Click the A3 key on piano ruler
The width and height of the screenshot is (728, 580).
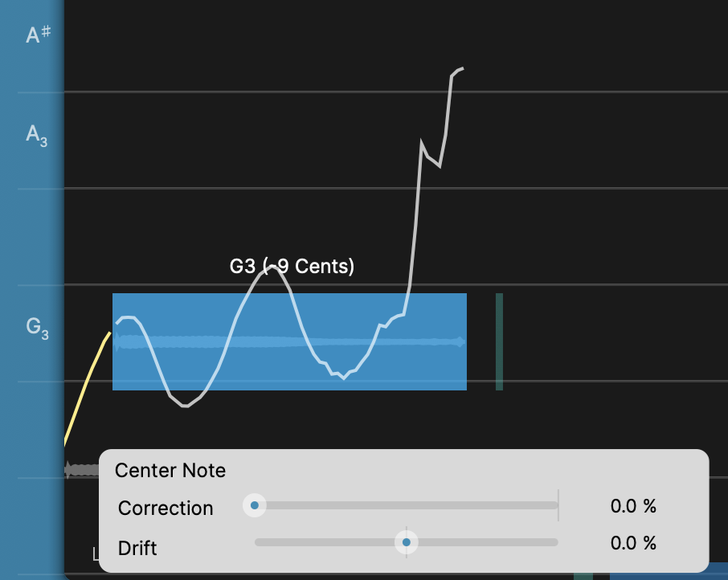(x=37, y=135)
